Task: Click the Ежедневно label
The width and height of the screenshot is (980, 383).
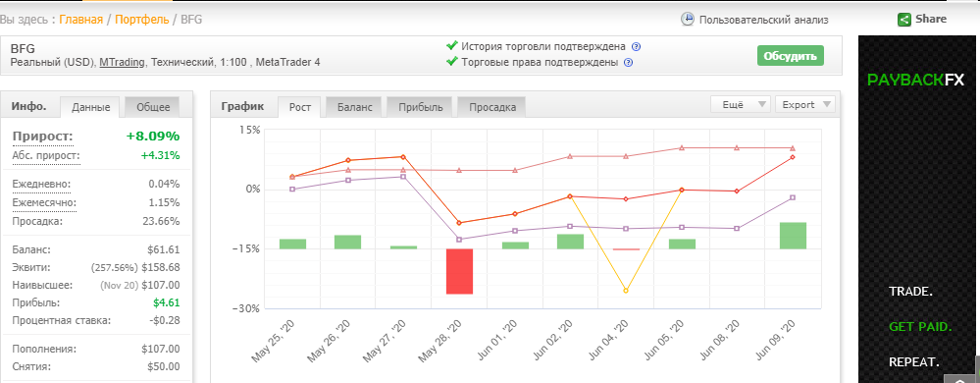Action: click(41, 184)
